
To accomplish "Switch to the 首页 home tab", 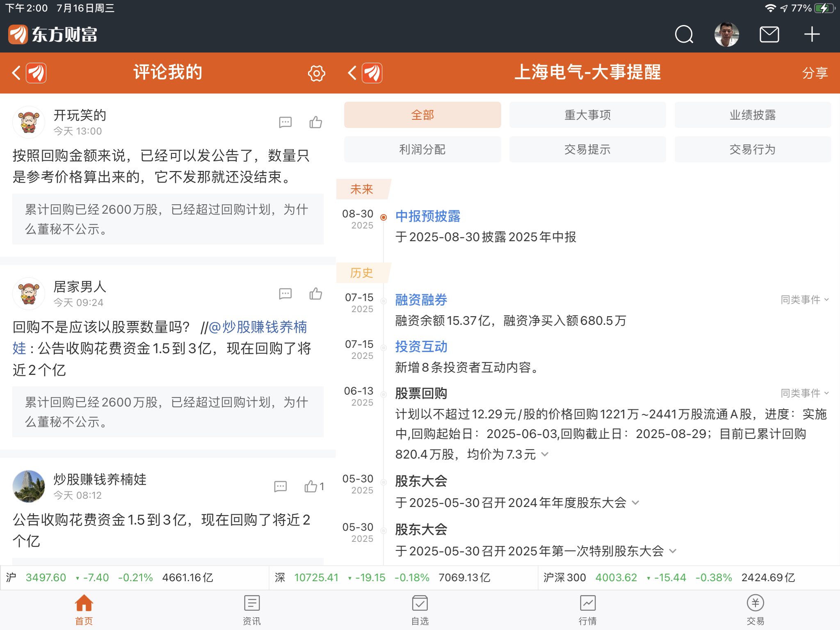I will click(84, 610).
